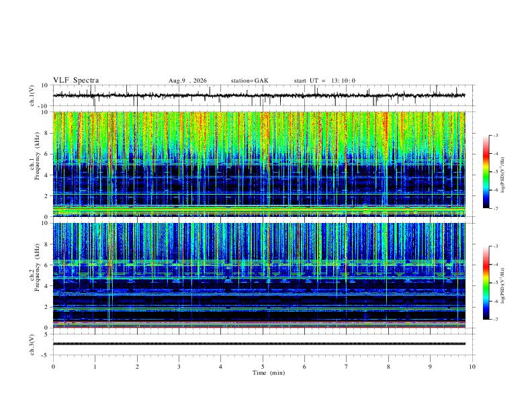Click the 5 minute tick label
Screen dimensions: 532x411
(263, 367)
